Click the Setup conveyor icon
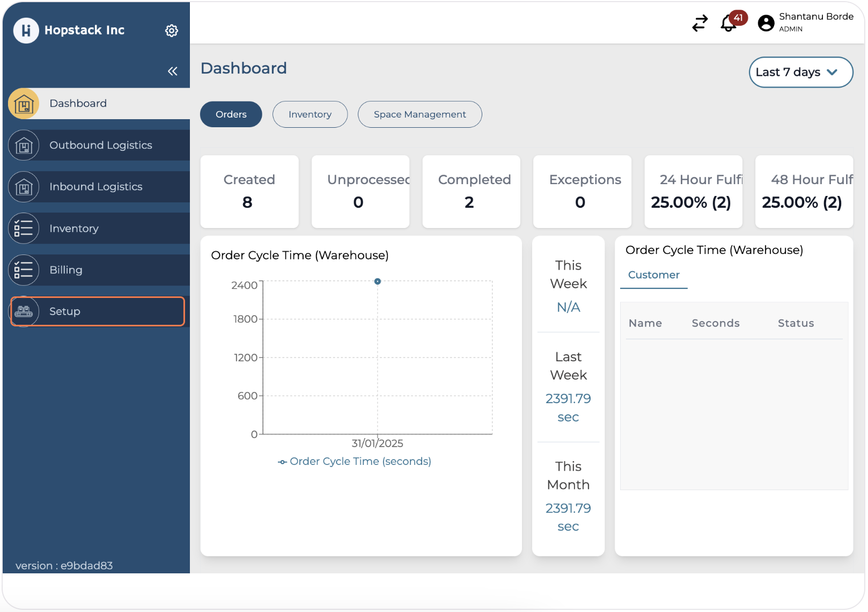 (24, 311)
